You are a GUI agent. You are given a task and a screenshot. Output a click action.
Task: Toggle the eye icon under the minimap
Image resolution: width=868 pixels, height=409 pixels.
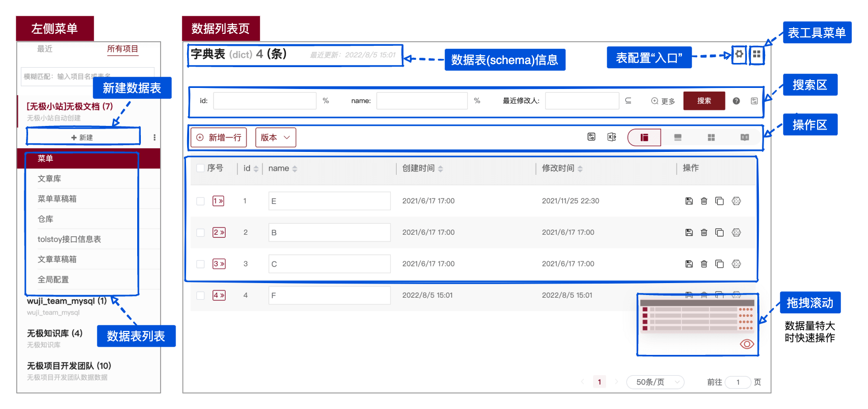click(747, 344)
